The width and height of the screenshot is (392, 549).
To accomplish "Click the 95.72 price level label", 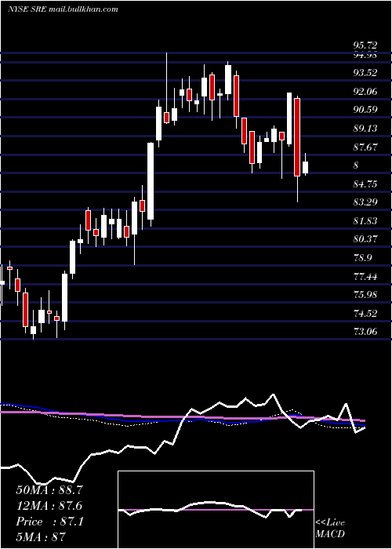I will point(366,45).
